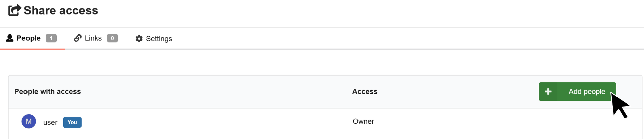Click the People with access header
The image size is (644, 139).
[48, 92]
